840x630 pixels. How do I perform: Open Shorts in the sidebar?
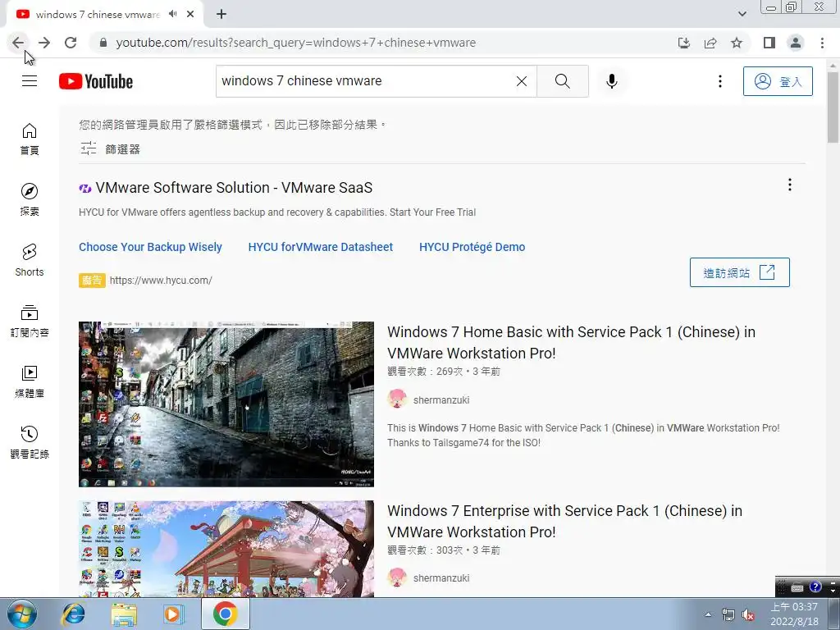click(x=30, y=260)
